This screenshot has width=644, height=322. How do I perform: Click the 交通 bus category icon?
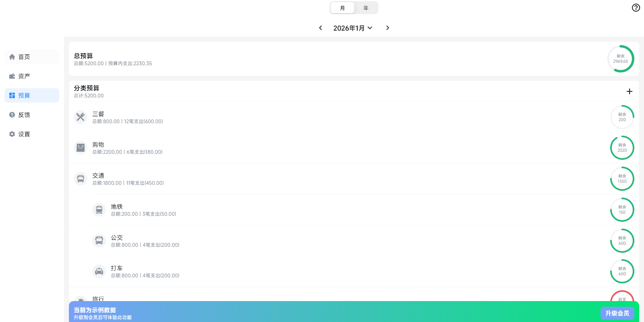[81, 179]
